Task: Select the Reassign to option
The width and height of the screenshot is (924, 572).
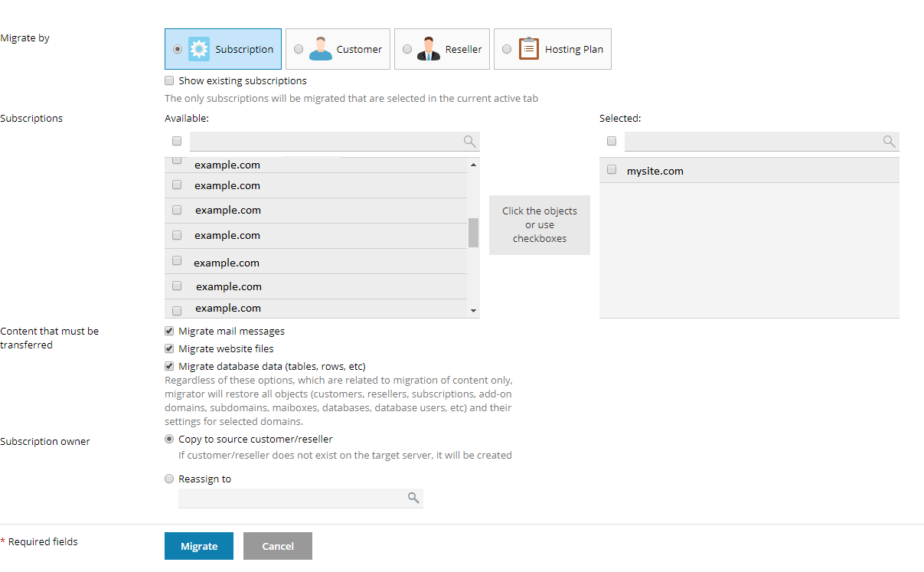Action: [169, 479]
